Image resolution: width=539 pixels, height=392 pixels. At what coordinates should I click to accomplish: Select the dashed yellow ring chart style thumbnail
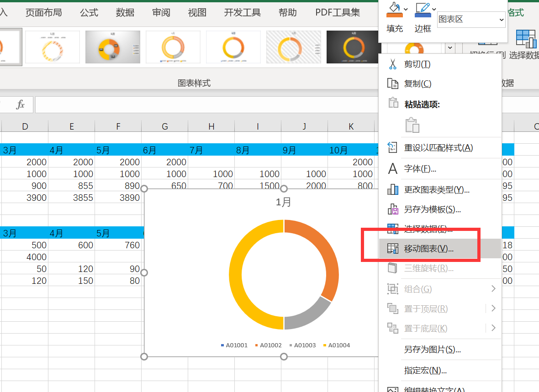(52, 47)
